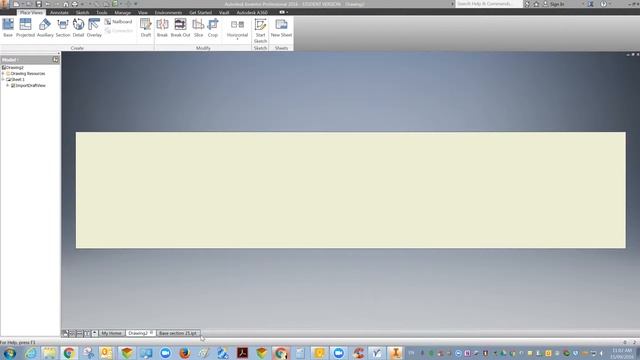Image resolution: width=640 pixels, height=360 pixels.
Task: Expand the ImportDraftView tree node
Action: point(8,86)
